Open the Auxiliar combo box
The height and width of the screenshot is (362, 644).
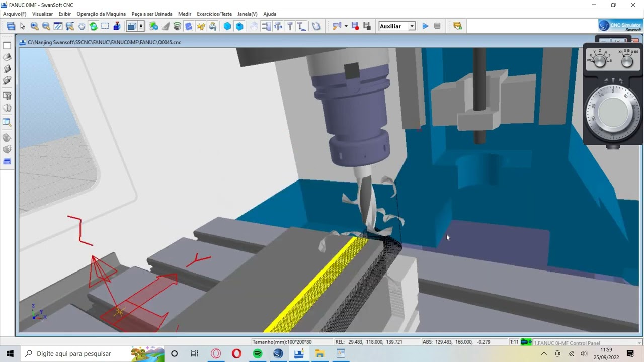(397, 26)
